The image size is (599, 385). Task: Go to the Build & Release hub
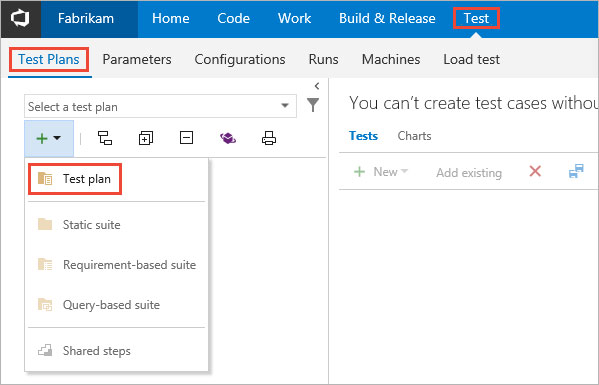coord(387,18)
